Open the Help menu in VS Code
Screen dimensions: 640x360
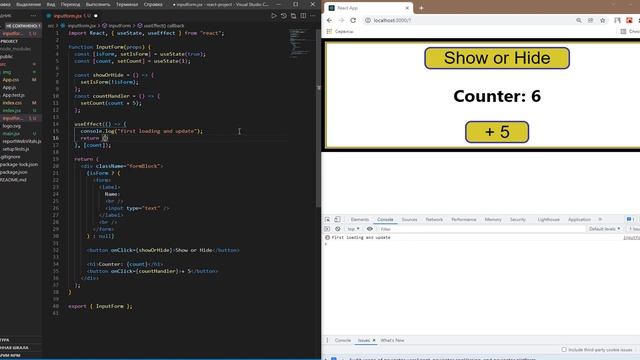153,4
